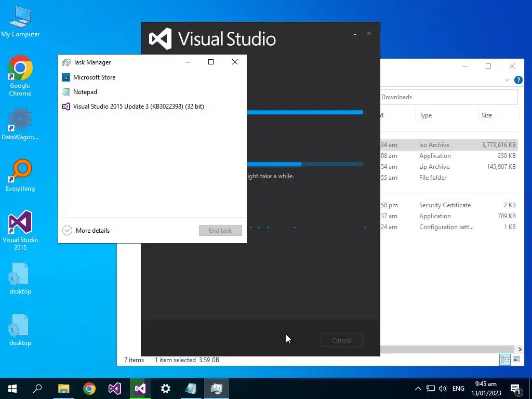The width and height of the screenshot is (532, 399).
Task: Click the lower partially filled progress bar
Action: 304,165
